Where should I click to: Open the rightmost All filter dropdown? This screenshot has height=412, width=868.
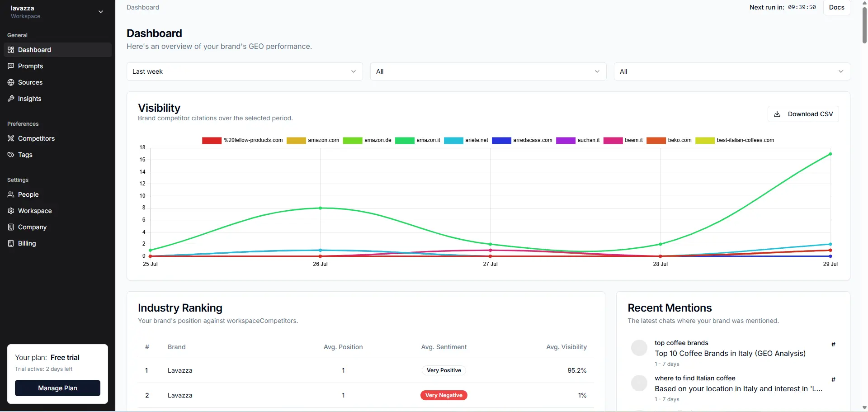732,71
